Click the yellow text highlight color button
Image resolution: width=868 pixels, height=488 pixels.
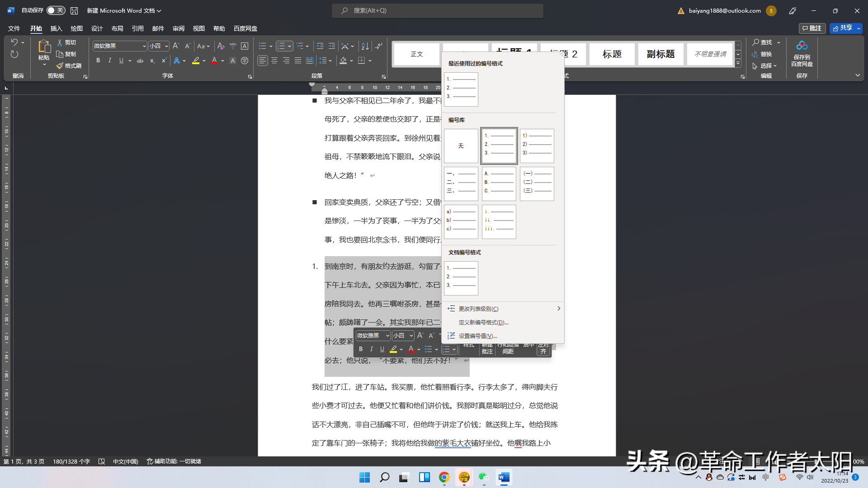tap(196, 61)
